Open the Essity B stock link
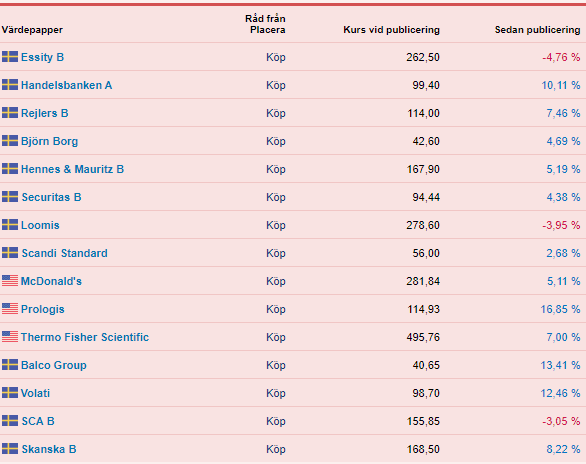The image size is (586, 464). [x=43, y=57]
